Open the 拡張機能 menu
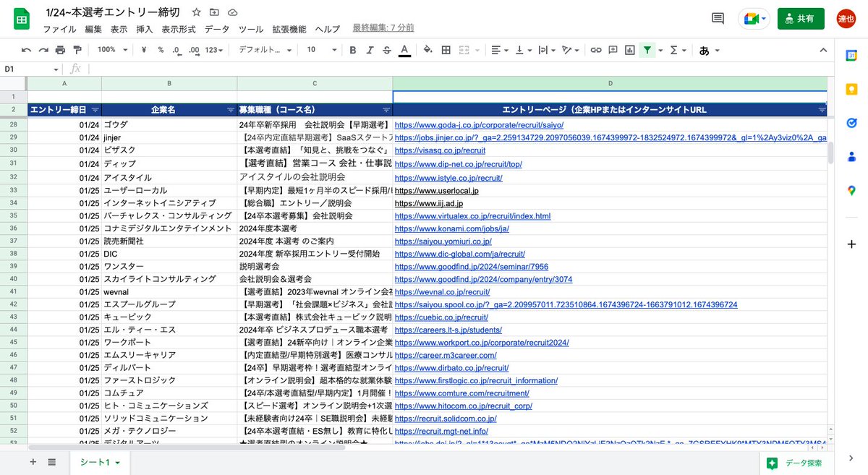 coord(289,29)
